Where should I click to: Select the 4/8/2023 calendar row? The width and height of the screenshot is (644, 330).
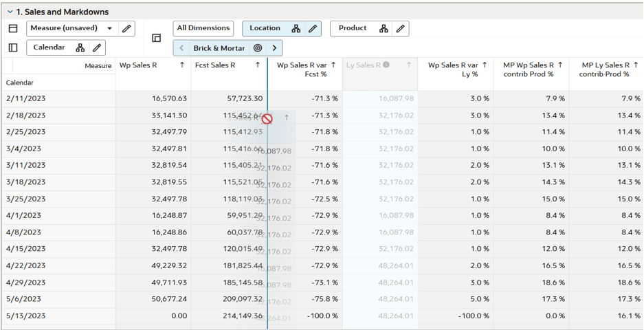pyautogui.click(x=58, y=232)
